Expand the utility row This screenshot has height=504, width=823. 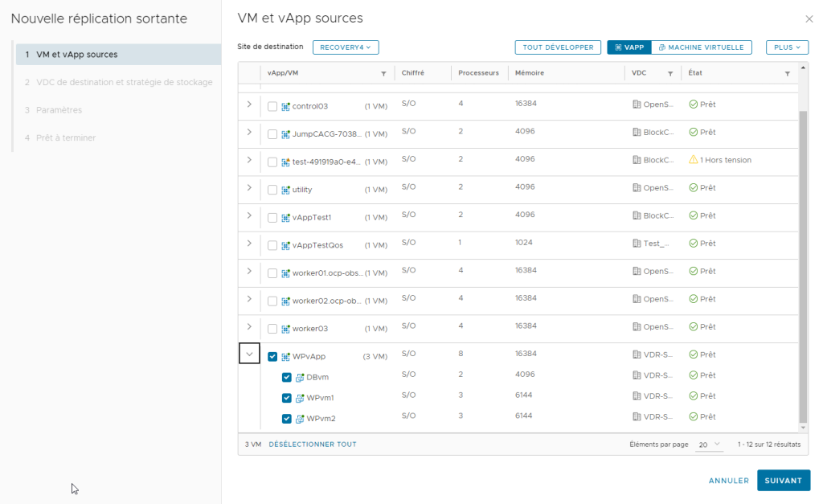click(249, 187)
